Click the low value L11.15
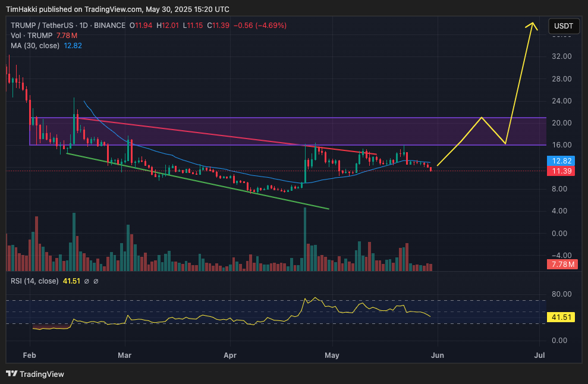 [193, 26]
